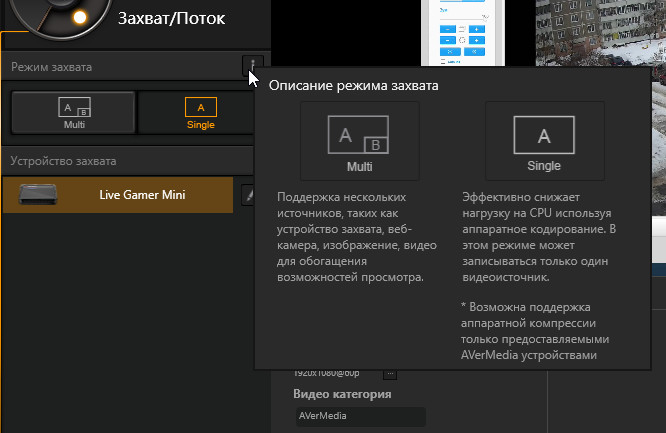Click the pencil edit icon beside Live Gamer Mini
666x433 pixels.
(x=248, y=195)
